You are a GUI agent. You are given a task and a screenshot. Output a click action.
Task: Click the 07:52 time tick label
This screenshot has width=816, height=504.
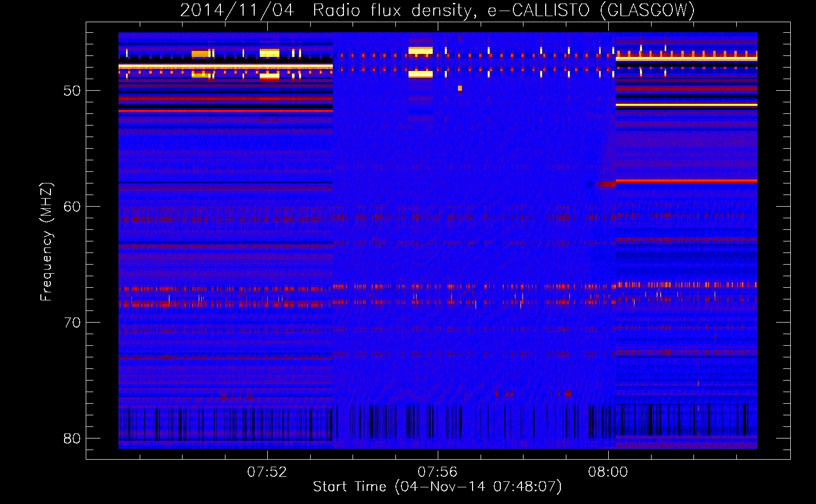coord(267,472)
